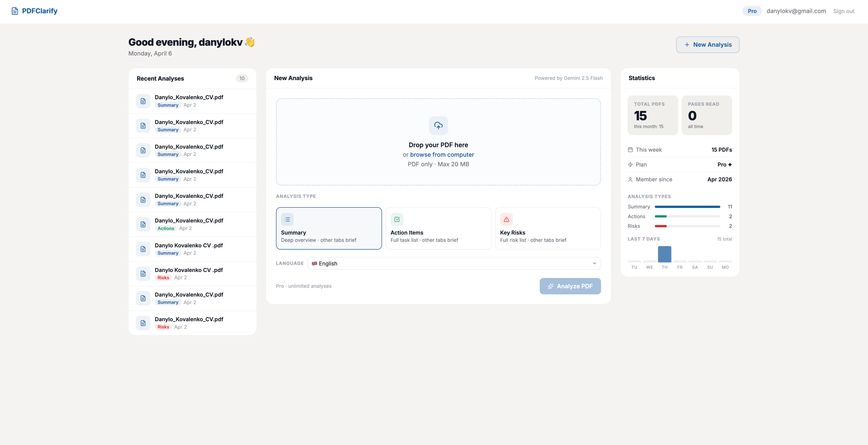Viewport: 868px width, 445px height.
Task: Click the TH day label under chart
Action: pyautogui.click(x=665, y=267)
